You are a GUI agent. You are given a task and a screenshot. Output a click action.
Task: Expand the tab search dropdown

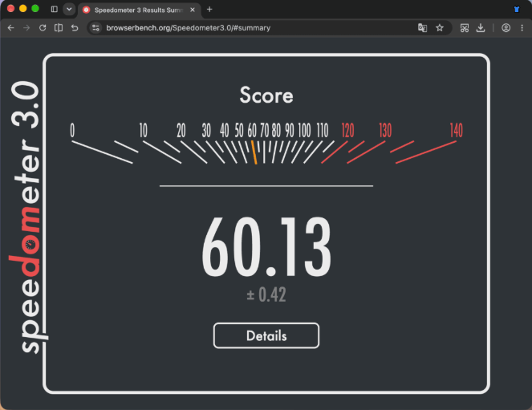pyautogui.click(x=69, y=9)
